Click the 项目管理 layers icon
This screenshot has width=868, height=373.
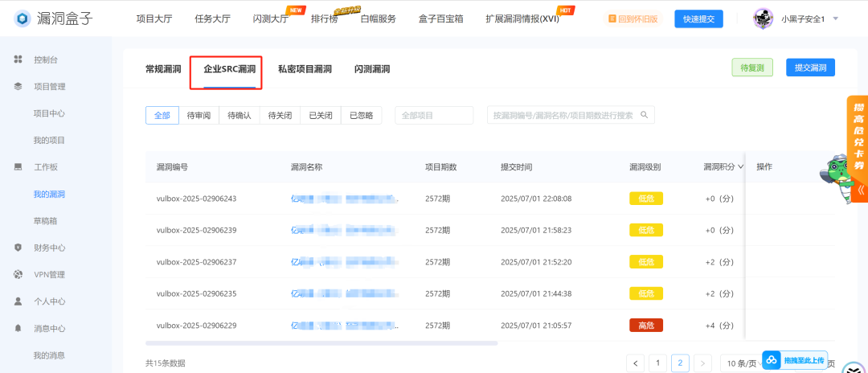point(18,86)
